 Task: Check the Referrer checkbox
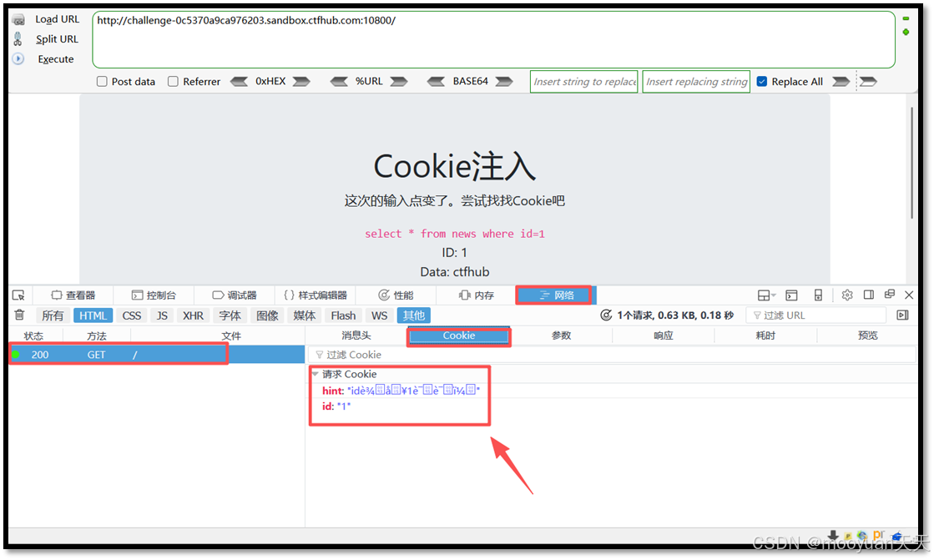point(174,81)
